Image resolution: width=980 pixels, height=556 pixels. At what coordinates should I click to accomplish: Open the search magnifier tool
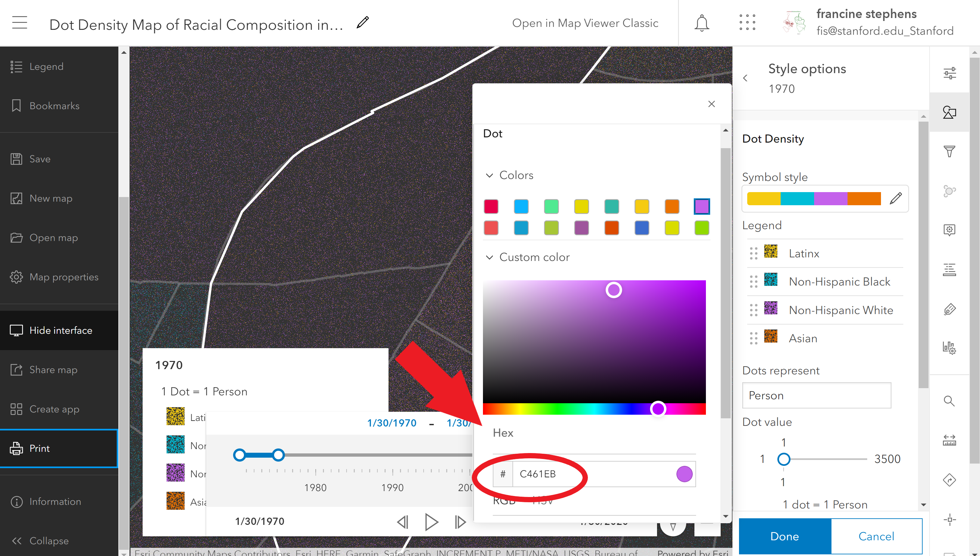pos(949,401)
